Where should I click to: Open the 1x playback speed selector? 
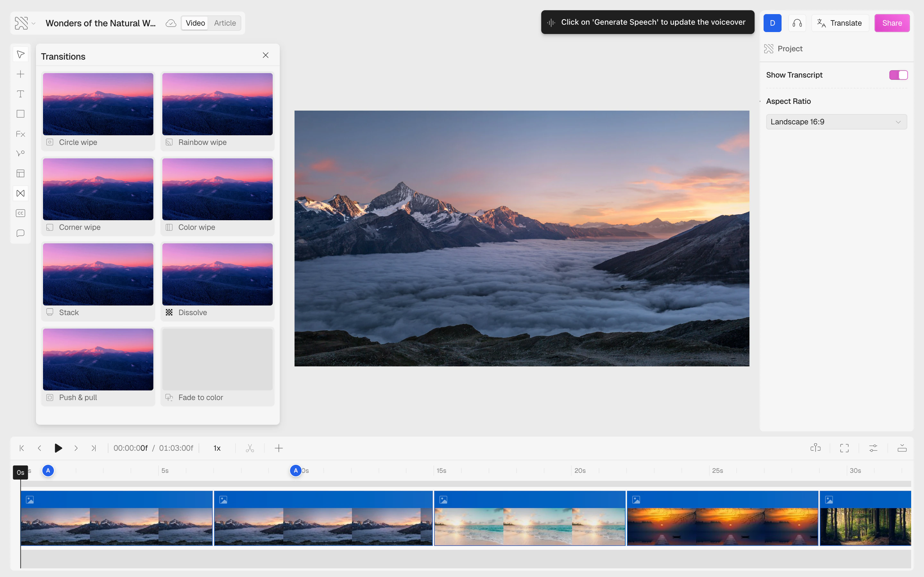coord(217,448)
